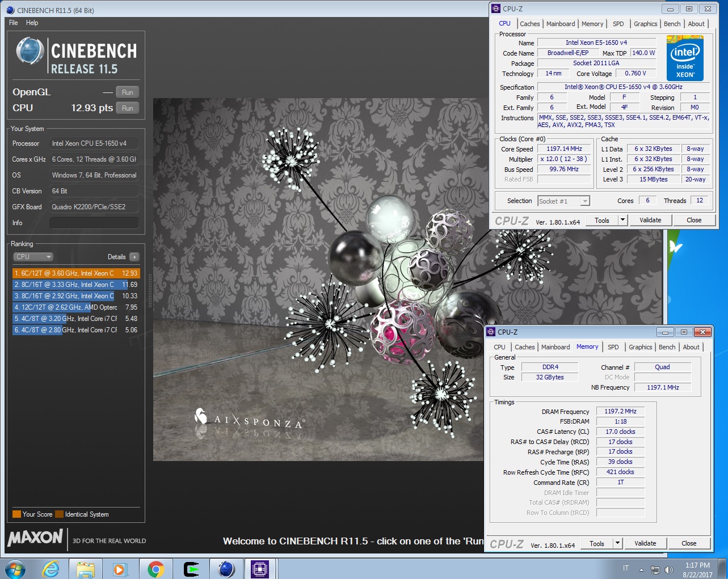
Task: Open About tab in lower CPU-Z window
Action: coord(691,347)
